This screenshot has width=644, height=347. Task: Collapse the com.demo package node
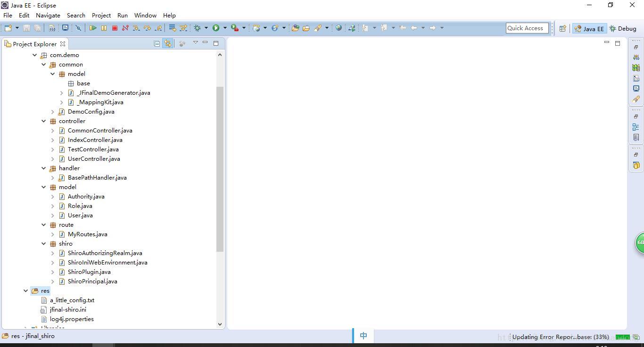[x=34, y=55]
